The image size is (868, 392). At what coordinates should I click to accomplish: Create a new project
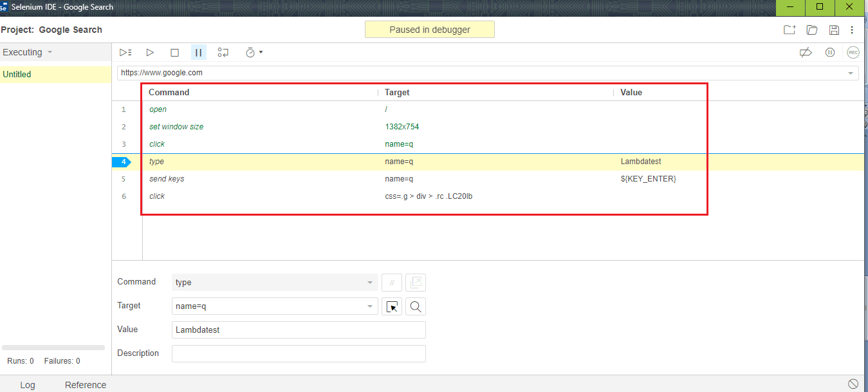[790, 30]
